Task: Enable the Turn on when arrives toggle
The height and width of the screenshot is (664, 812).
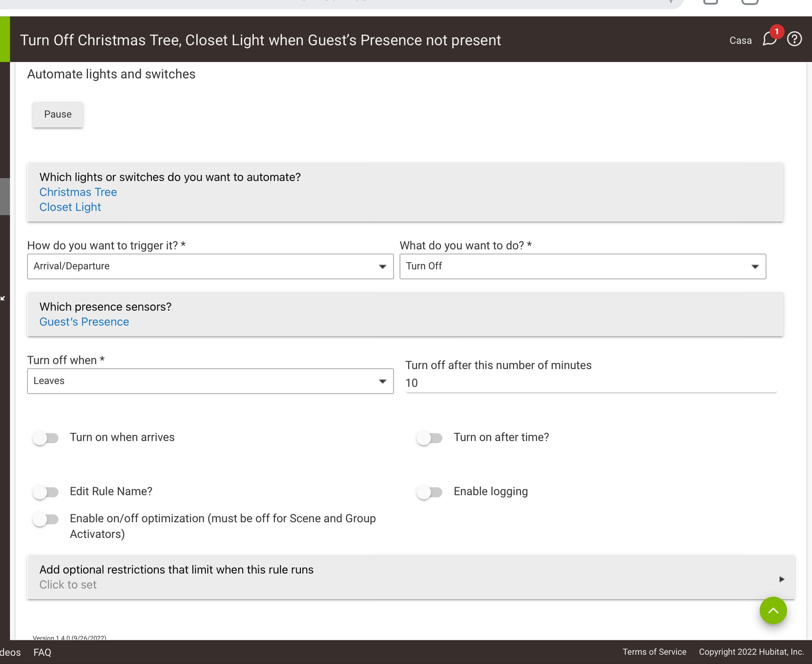Action: (47, 438)
